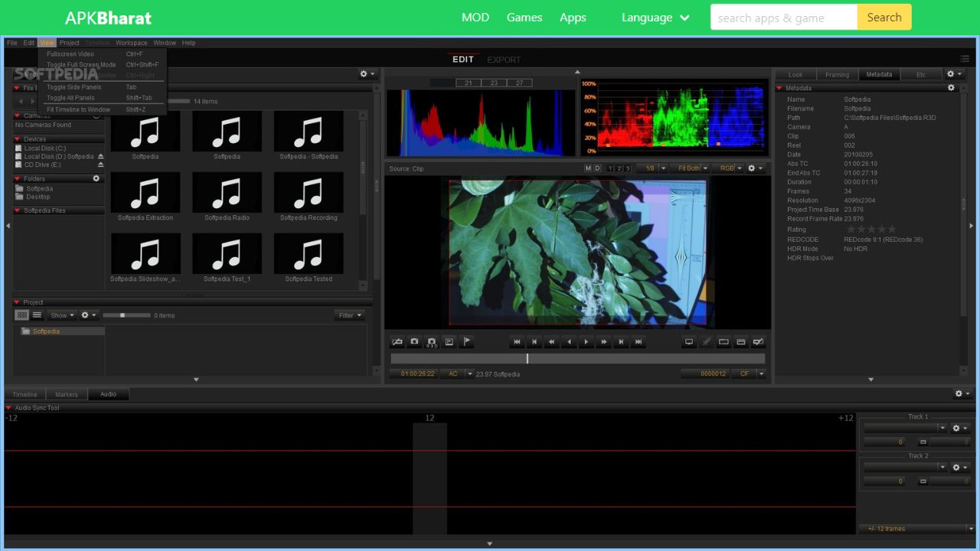Toggle the Track 2 link icon
Viewport: 980px width, 551px height.
(923, 481)
